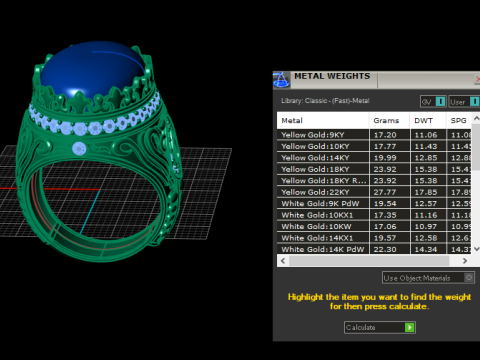The image size is (480, 360).
Task: Select the White Gold:14KX1 row
Action: tap(374, 238)
